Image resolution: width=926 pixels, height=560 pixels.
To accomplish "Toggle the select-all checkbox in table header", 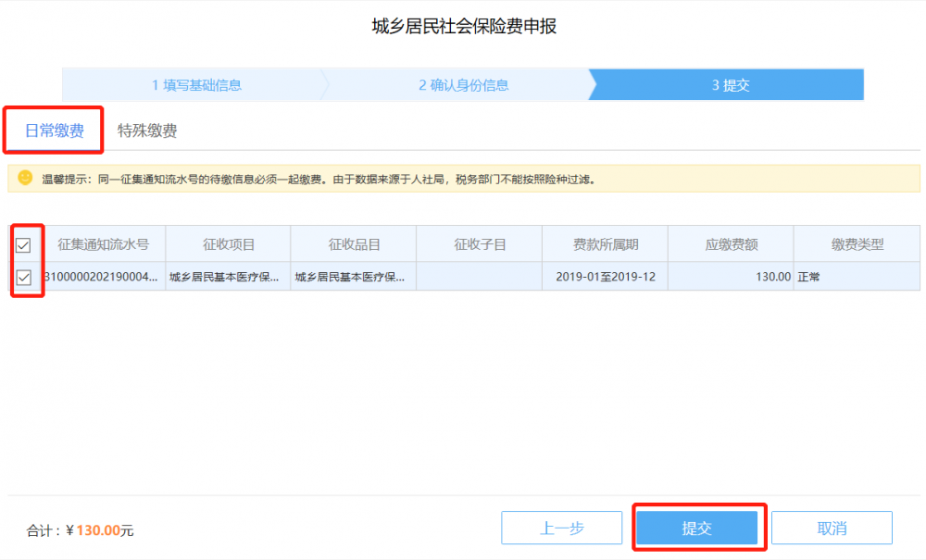I will (x=24, y=245).
